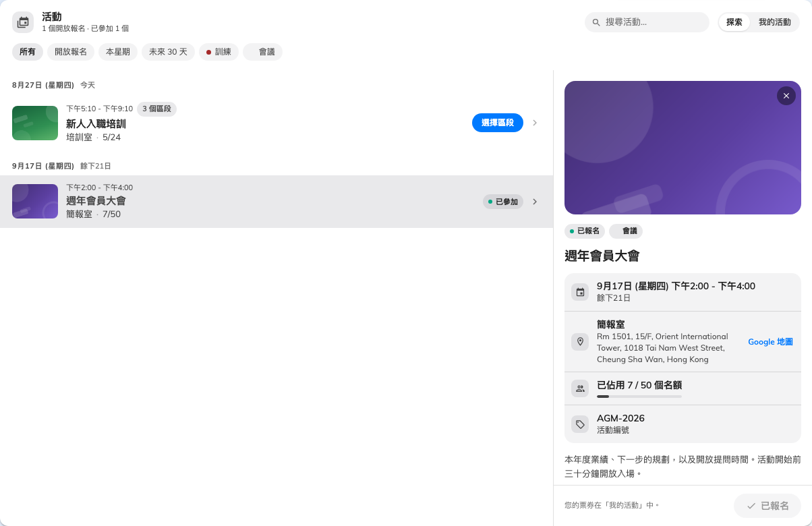Click 下午5:10 - 下午9:10 time text
Screen dimensions: 812x526
[x=99, y=109]
